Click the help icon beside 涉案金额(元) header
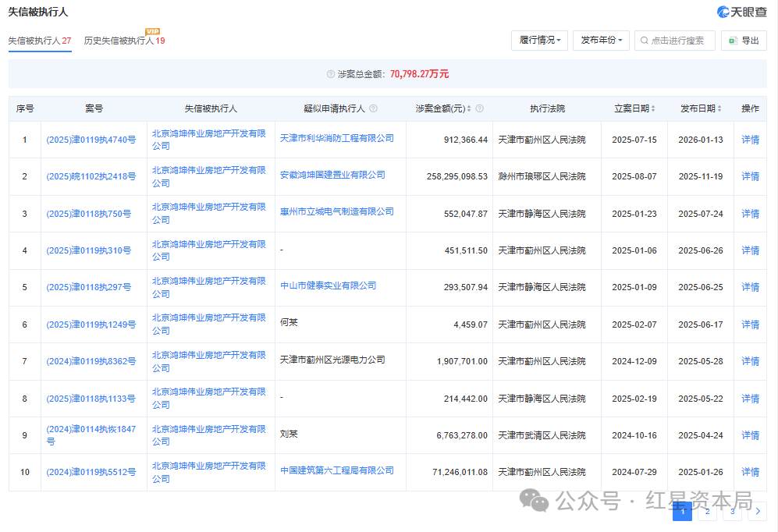 coord(479,109)
